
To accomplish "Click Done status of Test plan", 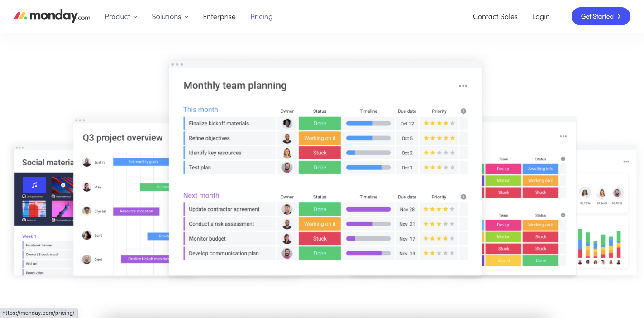I will point(320,168).
